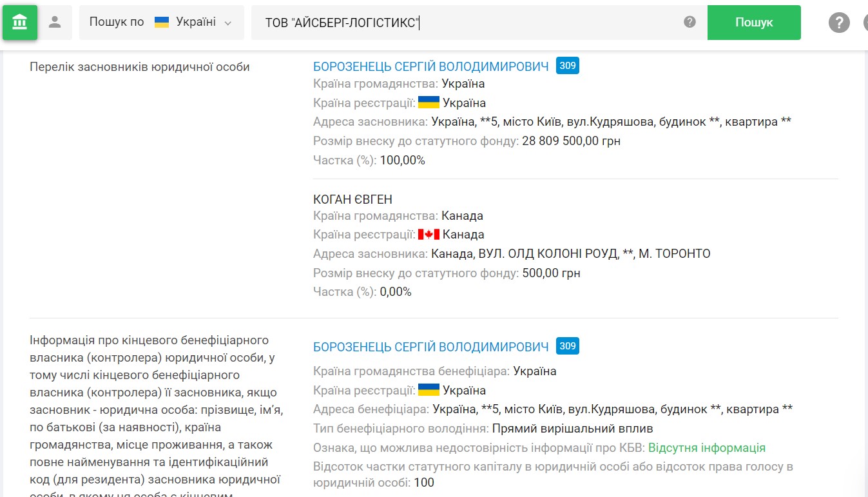Open founder link 'БОРОЗЕНЕЦЬ СЕРГІЙ ВОЛОДИМИРОВИЧ'
Image resolution: width=868 pixels, height=497 pixels.
430,66
